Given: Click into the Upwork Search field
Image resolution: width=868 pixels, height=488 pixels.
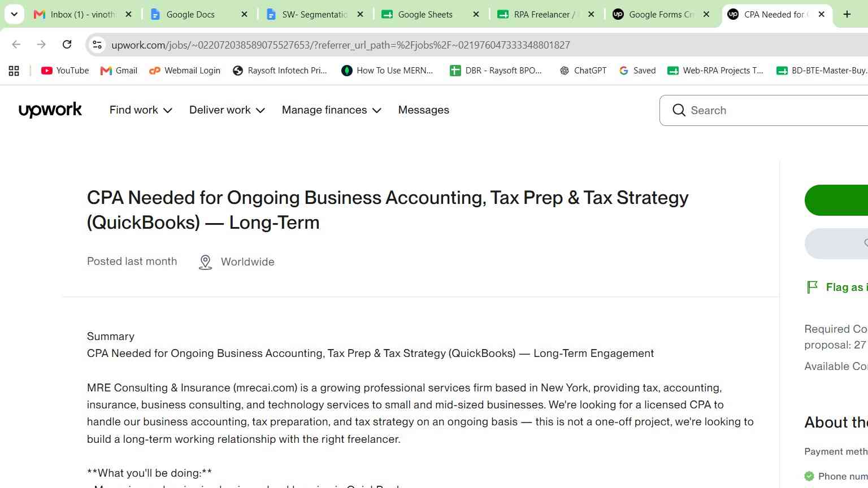Looking at the screenshot, I should click(764, 110).
